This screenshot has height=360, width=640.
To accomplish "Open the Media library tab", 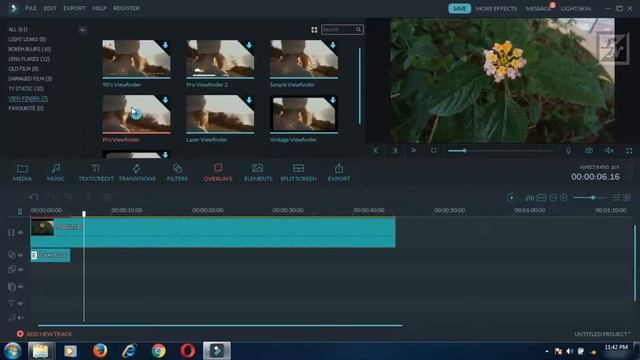I will tap(22, 173).
